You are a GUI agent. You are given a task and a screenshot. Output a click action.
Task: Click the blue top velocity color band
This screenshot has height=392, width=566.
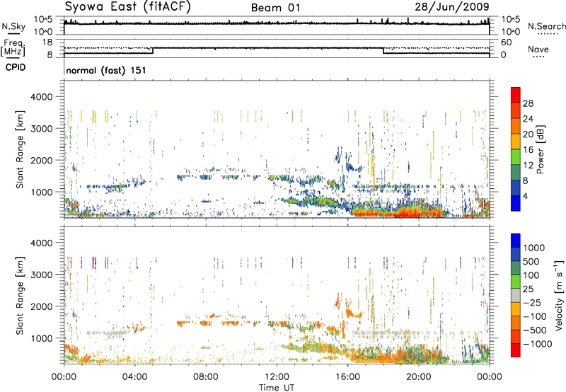[x=516, y=240]
